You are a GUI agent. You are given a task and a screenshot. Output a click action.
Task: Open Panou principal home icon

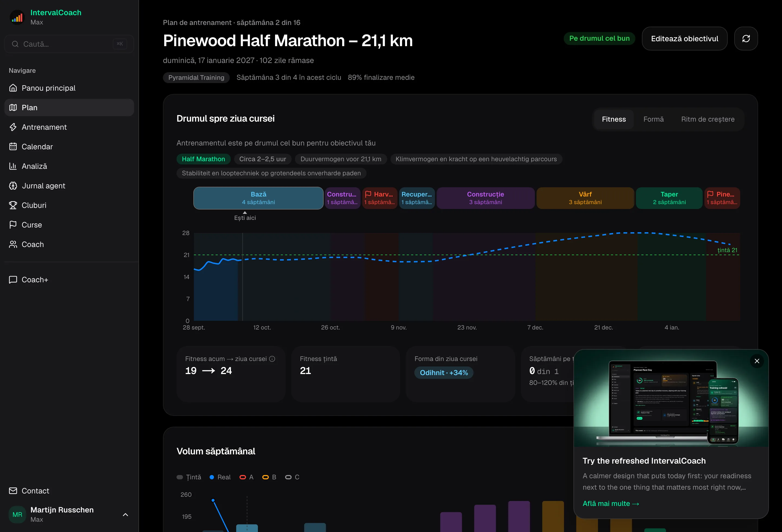pos(13,88)
